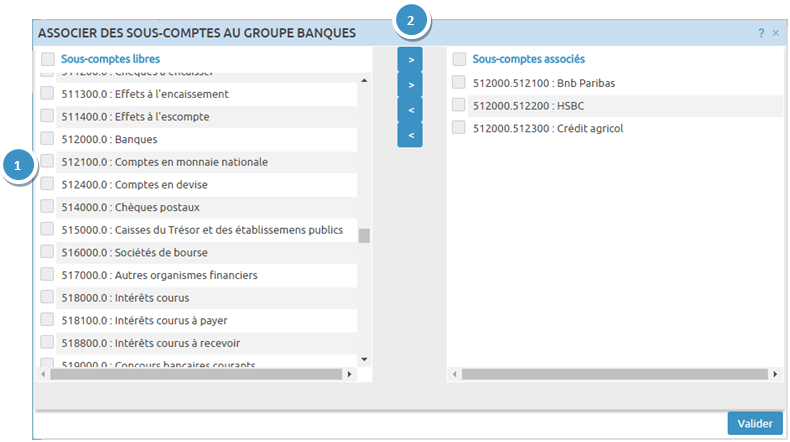
Task: Click the right arrow of free accounts horizontal scrollbar
Action: tap(349, 374)
